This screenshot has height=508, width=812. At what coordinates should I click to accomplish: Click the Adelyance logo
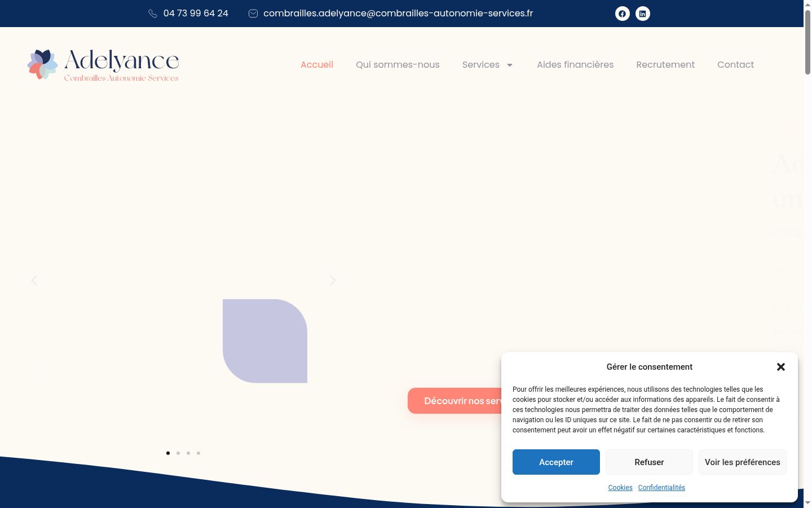(103, 65)
